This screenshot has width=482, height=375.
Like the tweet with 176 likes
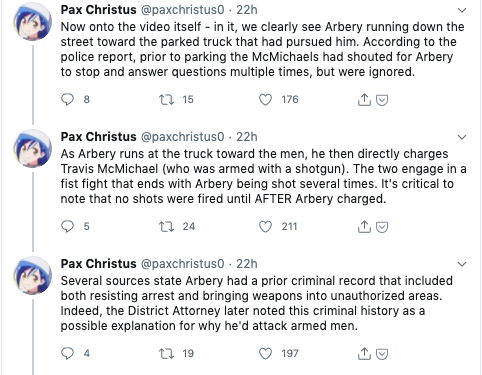tap(265, 99)
